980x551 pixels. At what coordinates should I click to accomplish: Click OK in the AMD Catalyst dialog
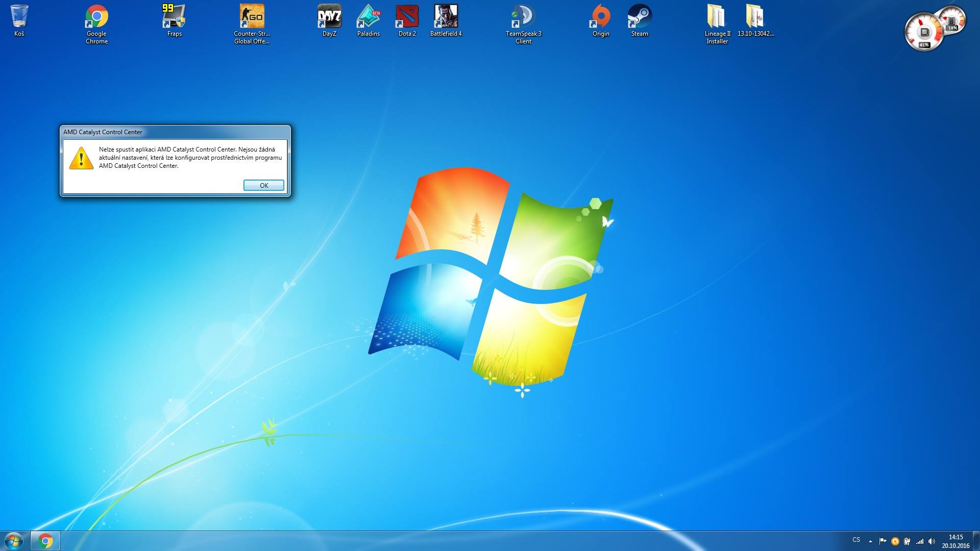[x=263, y=185]
